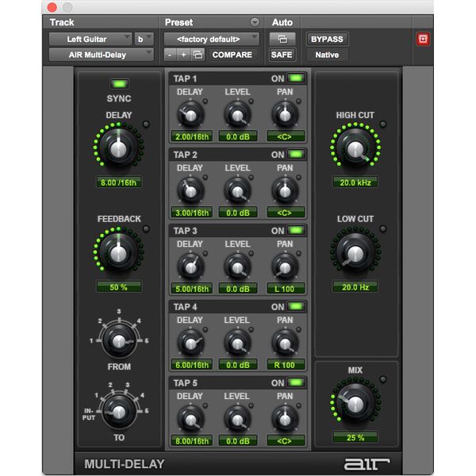Click the HIGH CUT automation indicator dot
Screen dimensions: 476x476
point(383,124)
